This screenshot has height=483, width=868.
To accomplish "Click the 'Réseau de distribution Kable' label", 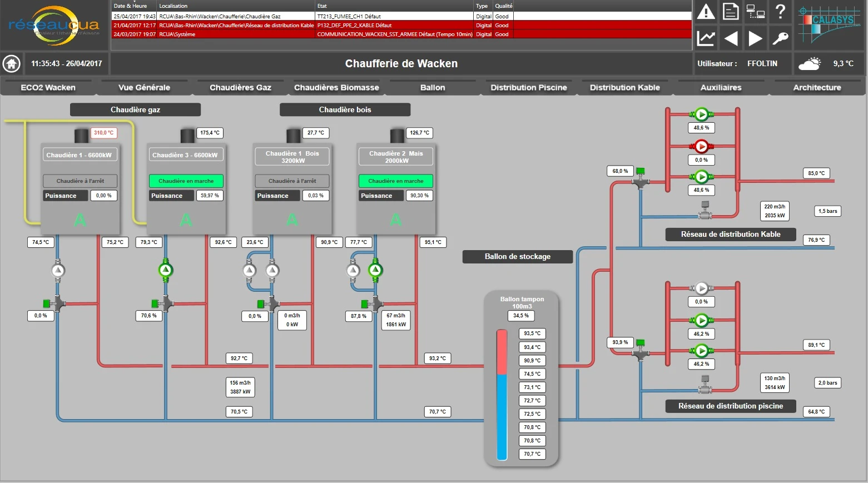I will [730, 234].
